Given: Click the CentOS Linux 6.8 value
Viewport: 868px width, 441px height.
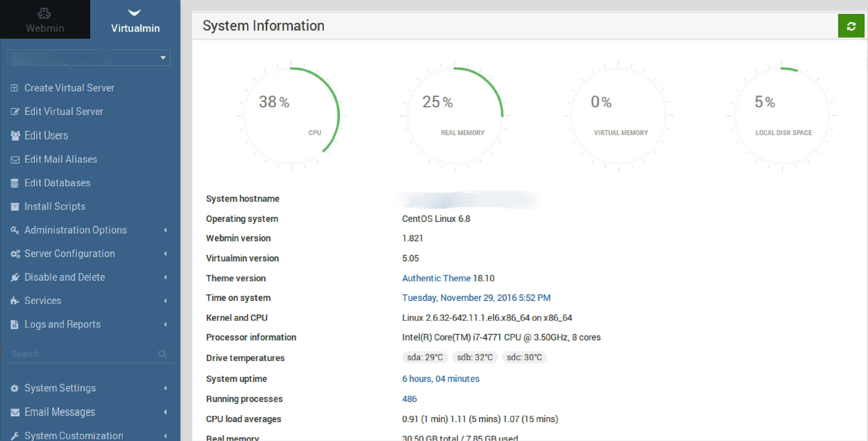Looking at the screenshot, I should (436, 219).
